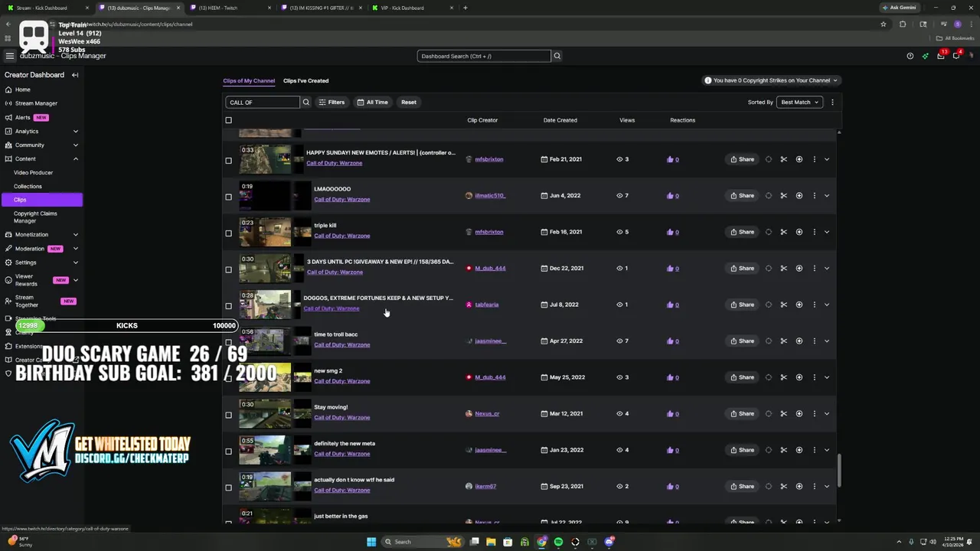The height and width of the screenshot is (551, 980).
Task: Open Collections in sidebar
Action: click(28, 186)
